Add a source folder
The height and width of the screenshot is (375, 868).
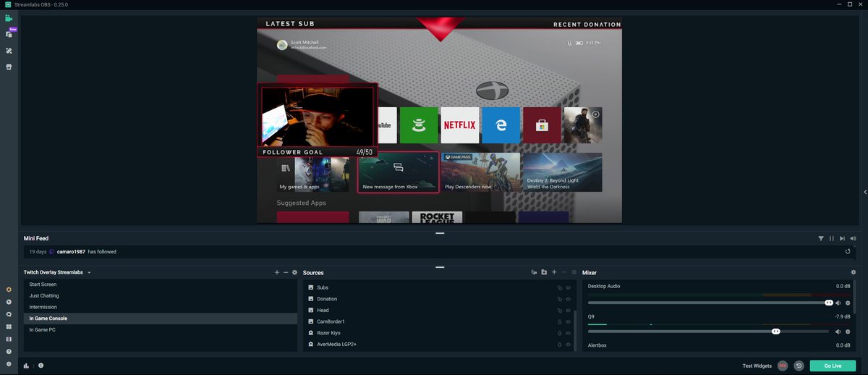pyautogui.click(x=544, y=272)
